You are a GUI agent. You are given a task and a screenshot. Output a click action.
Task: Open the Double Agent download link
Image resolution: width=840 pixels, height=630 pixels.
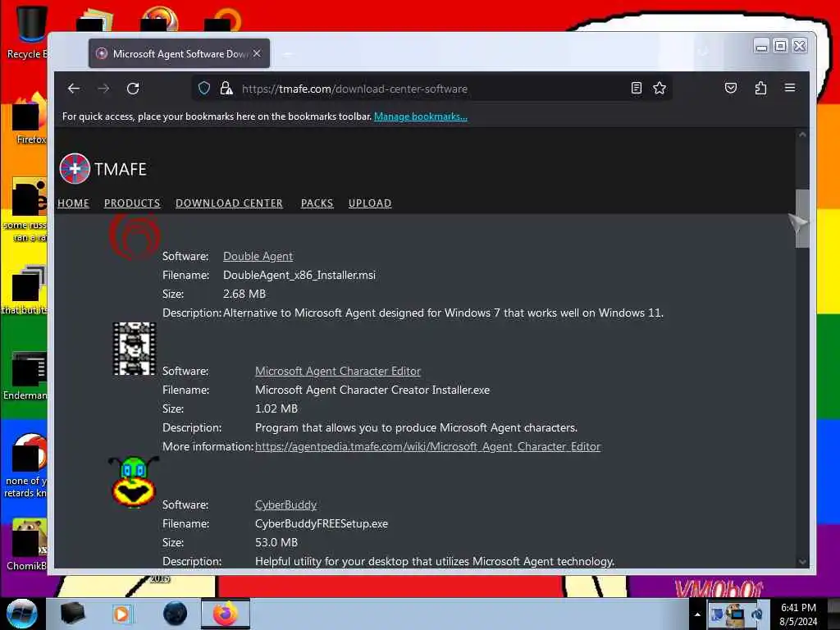click(258, 257)
